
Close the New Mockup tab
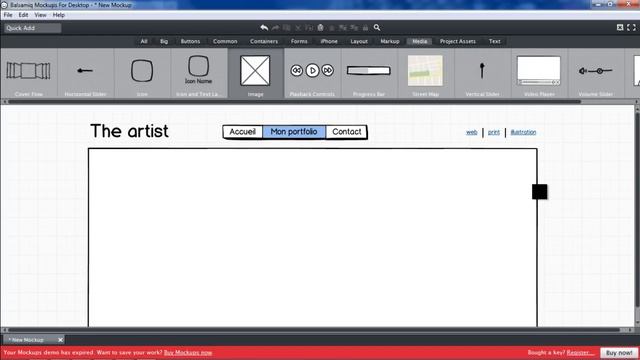[x=60, y=340]
